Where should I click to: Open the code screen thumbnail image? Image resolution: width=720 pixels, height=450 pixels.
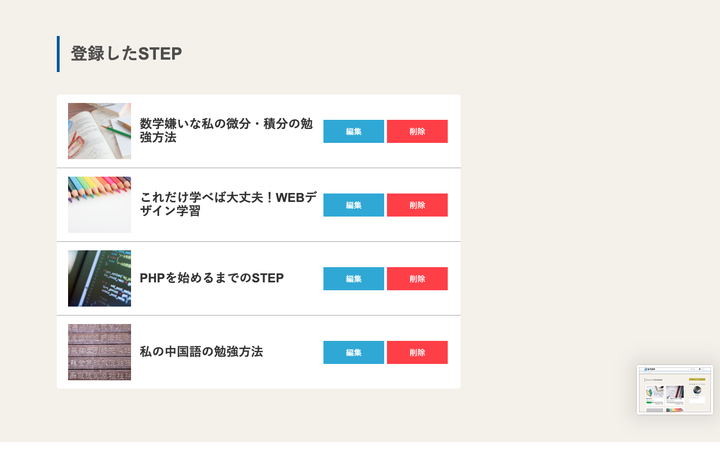point(99,278)
